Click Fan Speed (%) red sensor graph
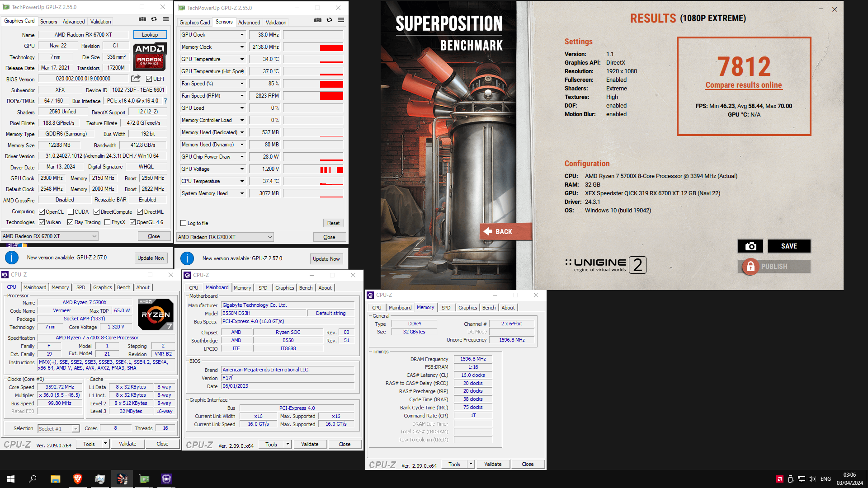The height and width of the screenshot is (488, 868). pos(313,84)
